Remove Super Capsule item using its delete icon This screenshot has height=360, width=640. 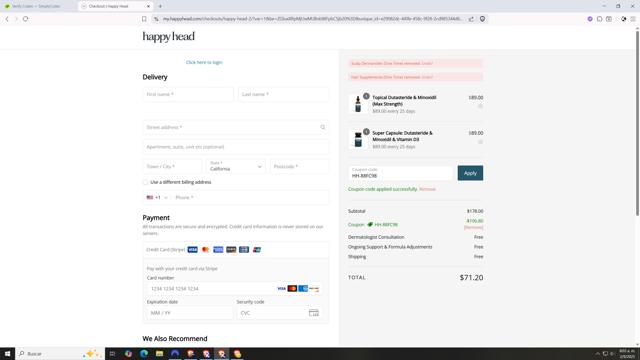480,142
